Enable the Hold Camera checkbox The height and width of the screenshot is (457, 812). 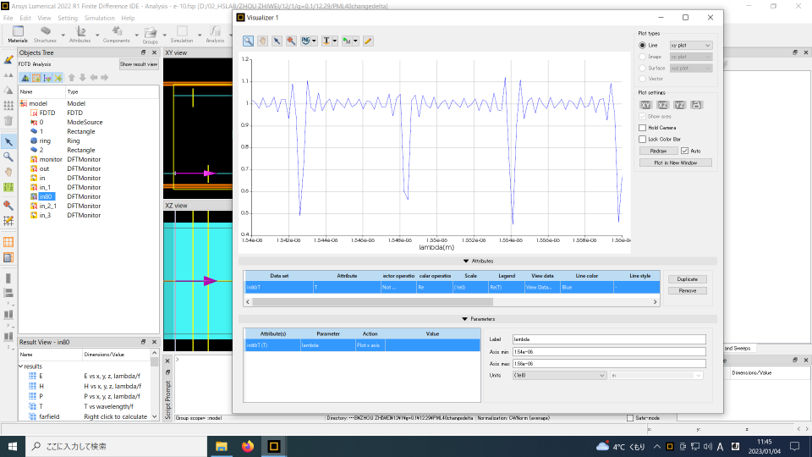[x=643, y=128]
